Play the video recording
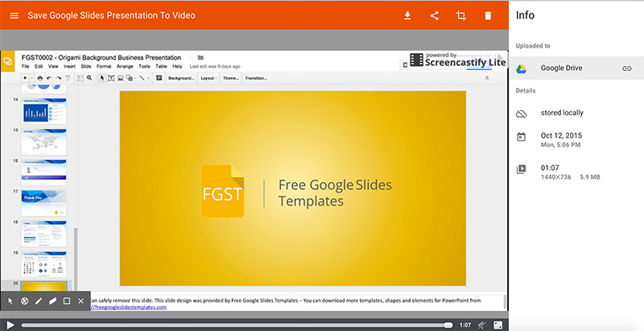The height and width of the screenshot is (331, 644). tap(10, 325)
